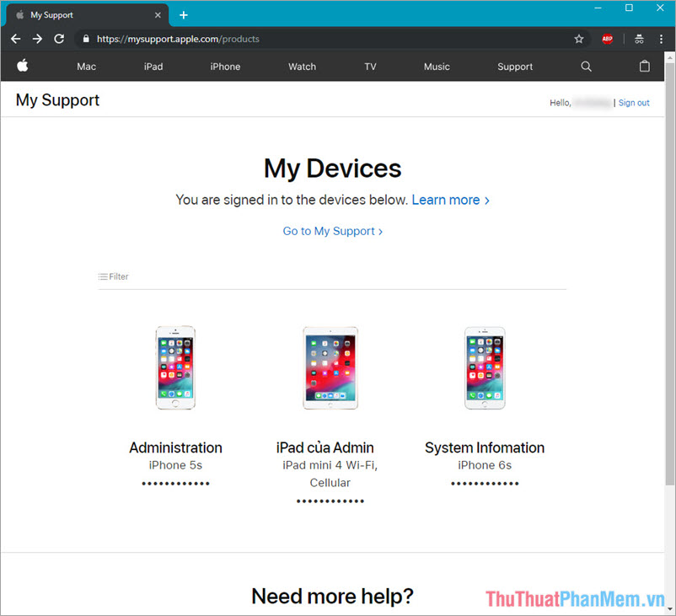The height and width of the screenshot is (616, 676).
Task: Select the iPad của Admin device thumbnail
Action: [x=330, y=367]
